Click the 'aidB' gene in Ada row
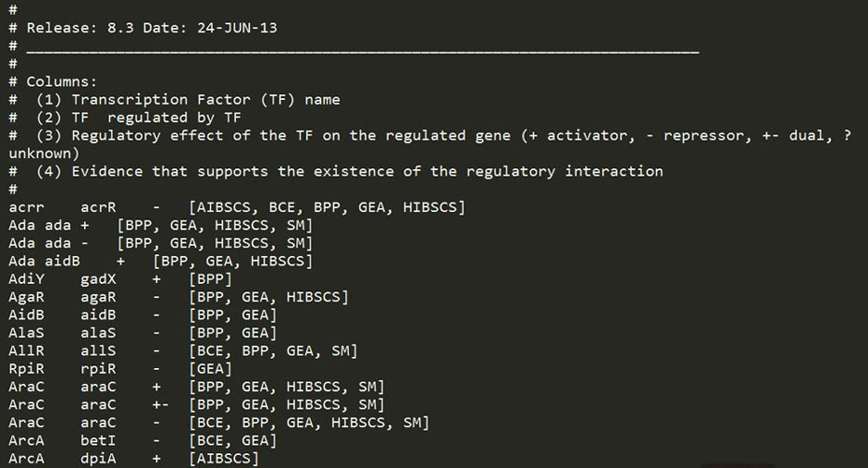The image size is (868, 468). [x=62, y=262]
